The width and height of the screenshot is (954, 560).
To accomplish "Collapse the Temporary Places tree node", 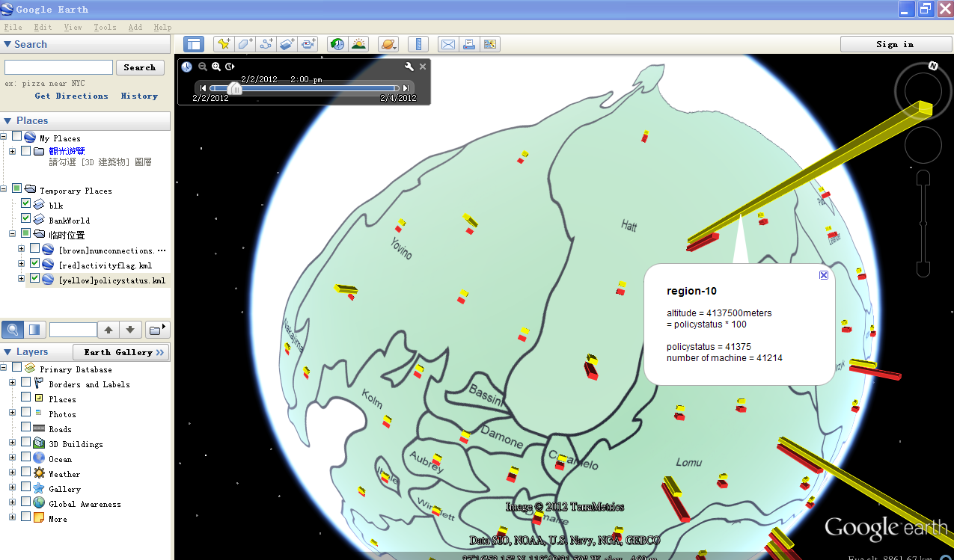I will (4, 189).
